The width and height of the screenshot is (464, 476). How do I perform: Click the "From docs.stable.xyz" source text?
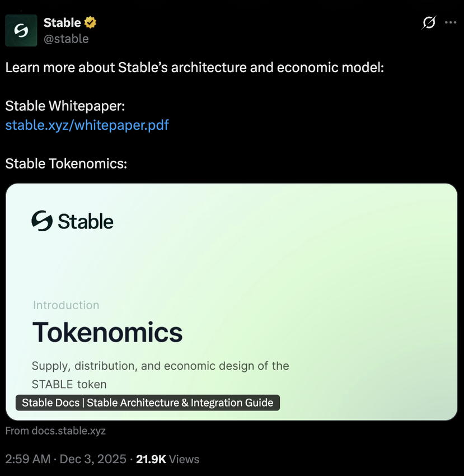tap(55, 431)
